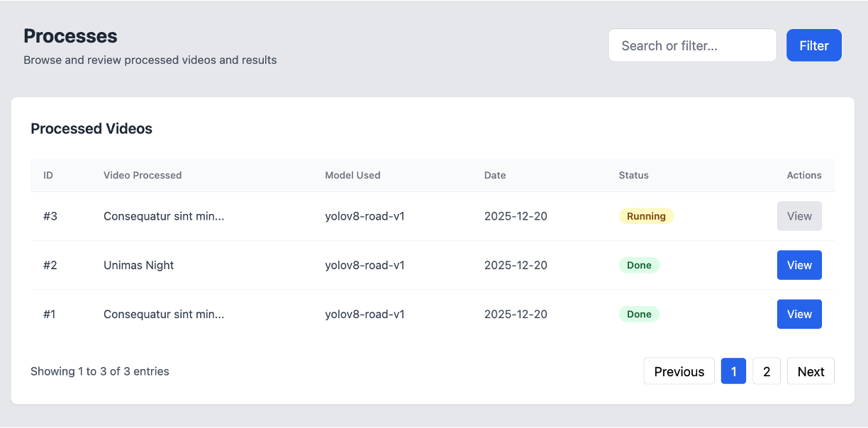Click the Video Processed column header

[x=143, y=175]
